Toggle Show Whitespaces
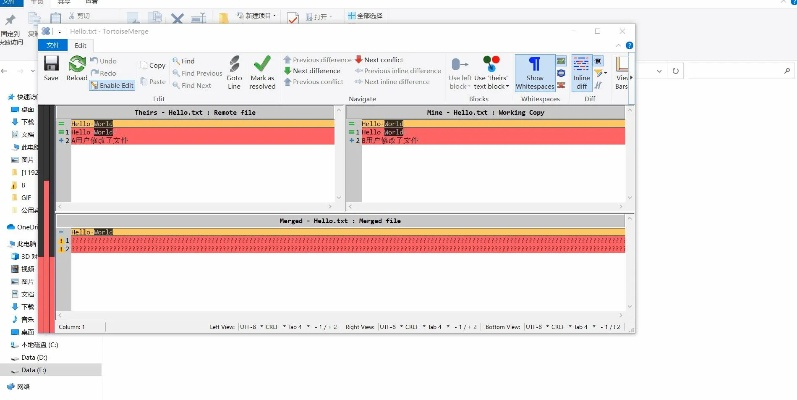Screen dimensions: 797x400 (535, 72)
